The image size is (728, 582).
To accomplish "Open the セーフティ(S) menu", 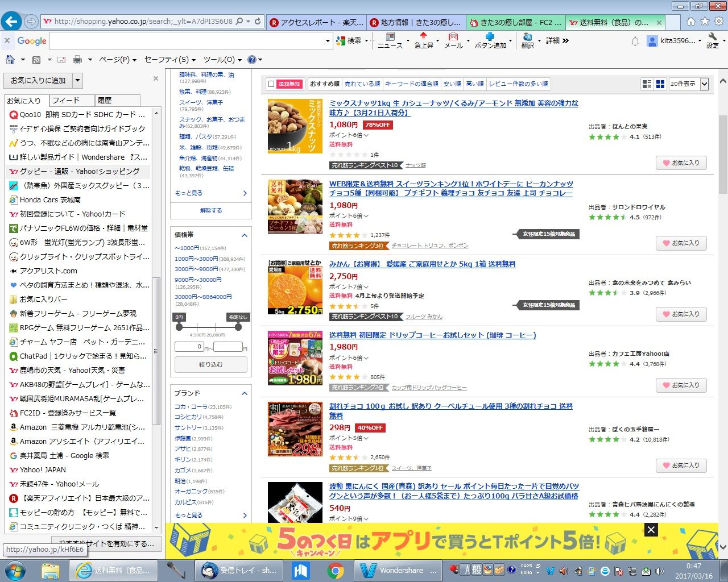I will (169, 60).
